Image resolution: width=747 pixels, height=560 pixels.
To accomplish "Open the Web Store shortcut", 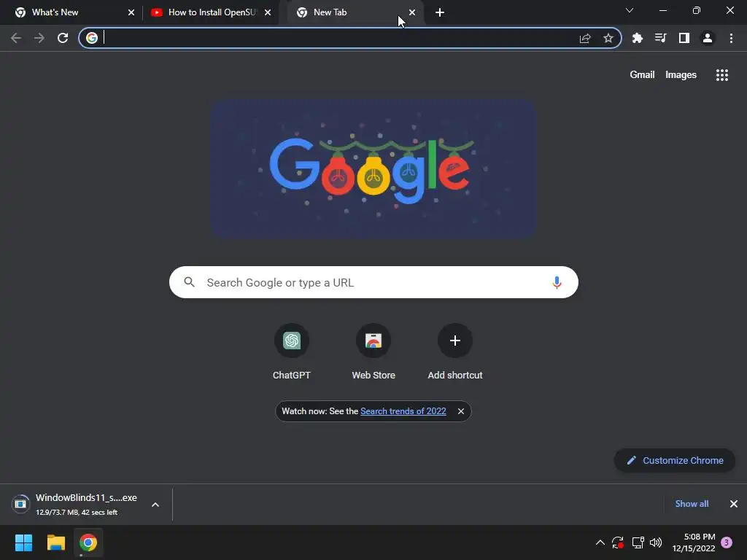I will (373, 352).
